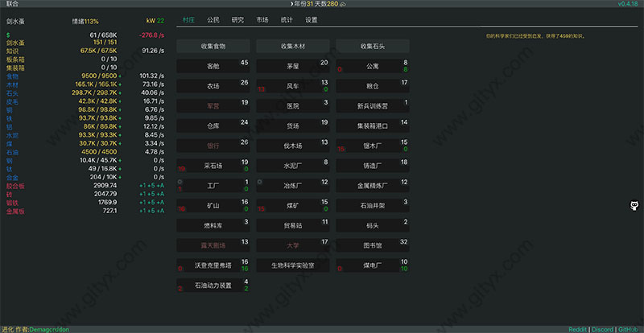The image size is (644, 333).
Task: Click the 情绪113% morale indicator
Action: [85, 21]
